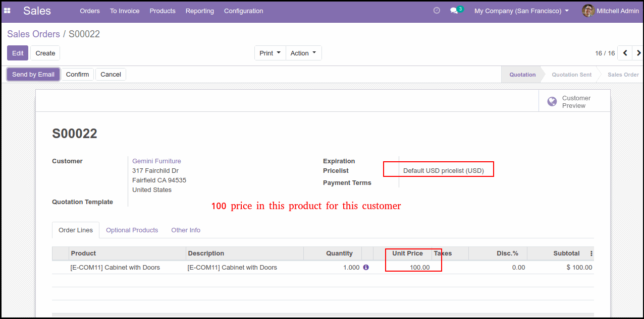Click the Customer Preview globe icon

[x=552, y=102]
